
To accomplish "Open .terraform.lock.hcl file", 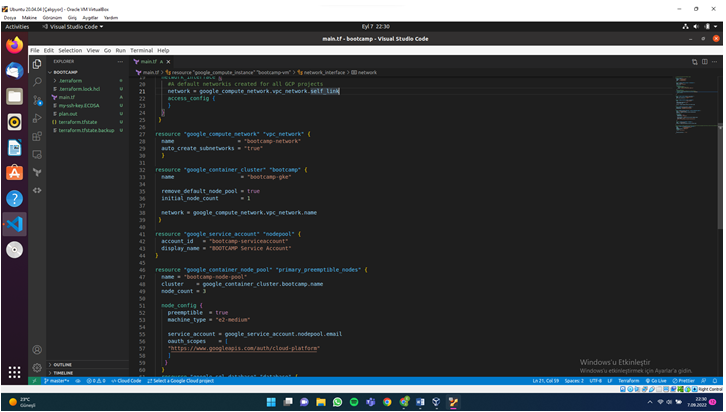I will pyautogui.click(x=88, y=89).
